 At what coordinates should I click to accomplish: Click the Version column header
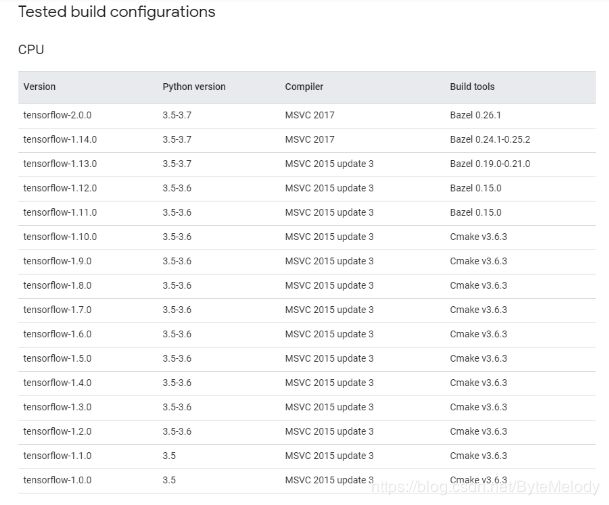point(39,87)
